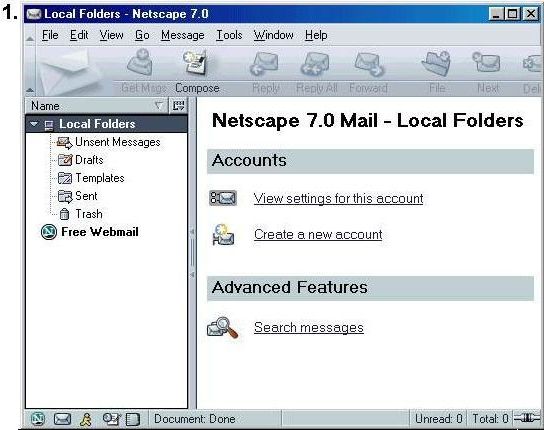This screenshot has width=544, height=430.
Task: Click the Unread: 0 status text
Action: coord(439,419)
